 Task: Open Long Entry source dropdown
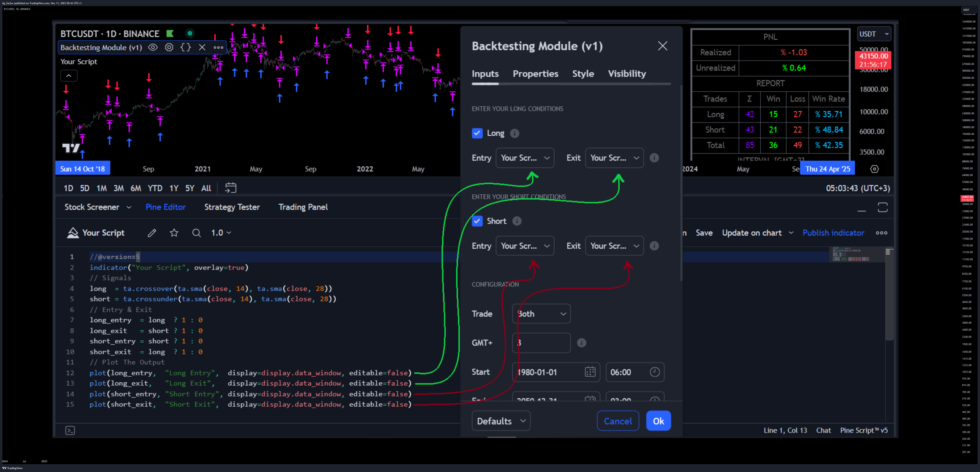tap(525, 158)
